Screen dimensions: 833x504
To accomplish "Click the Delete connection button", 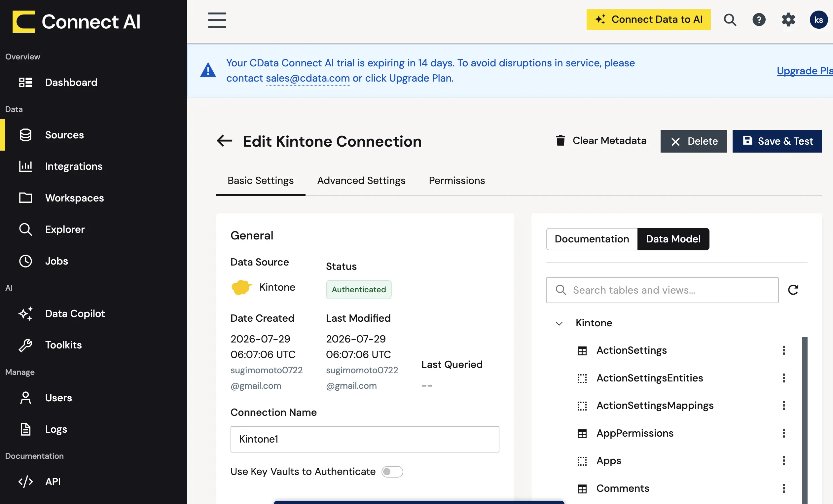I will tap(693, 141).
